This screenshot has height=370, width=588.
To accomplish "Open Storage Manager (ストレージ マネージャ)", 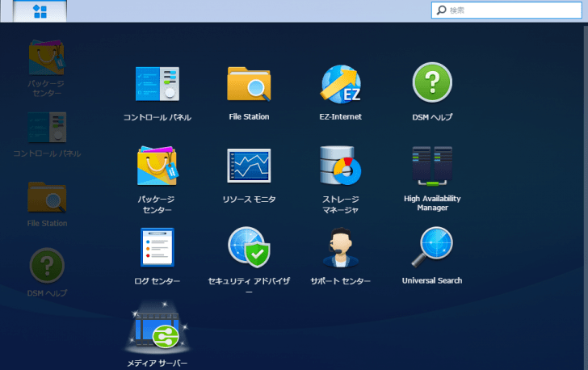I will click(341, 166).
